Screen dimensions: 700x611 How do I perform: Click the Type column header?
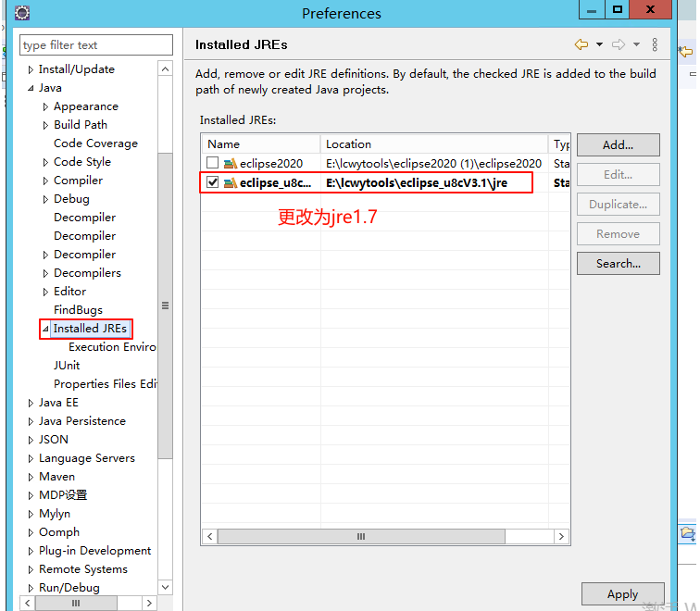click(559, 144)
